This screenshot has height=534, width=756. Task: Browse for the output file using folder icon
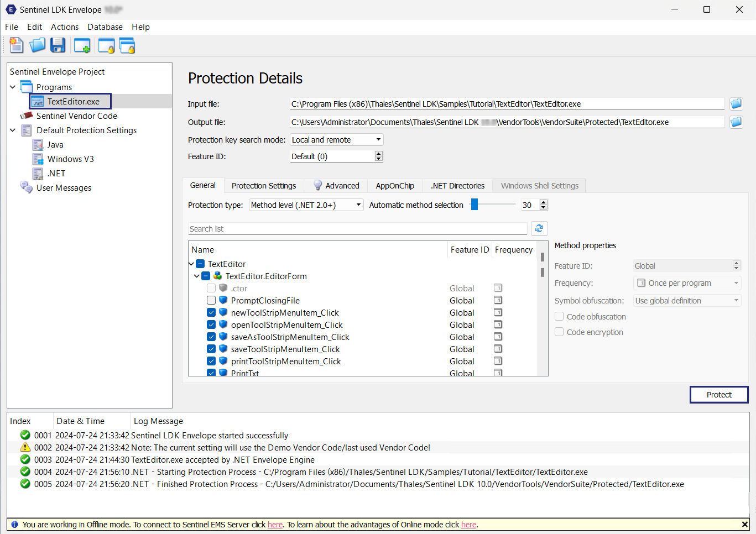736,122
